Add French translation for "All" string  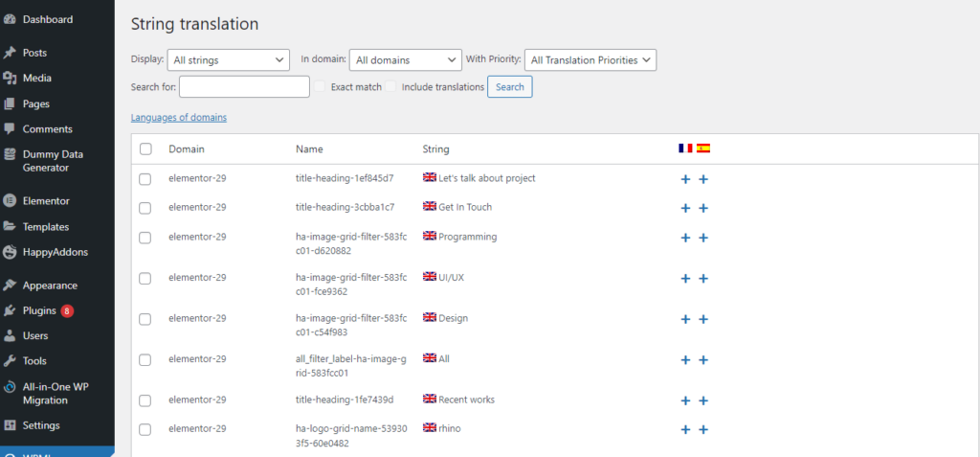click(x=685, y=360)
